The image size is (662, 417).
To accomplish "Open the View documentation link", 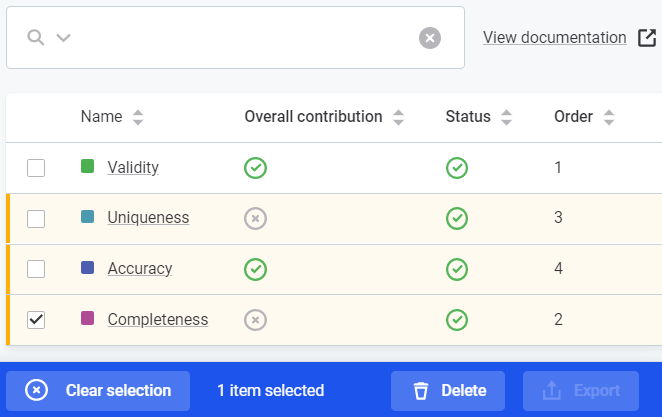I will 554,38.
